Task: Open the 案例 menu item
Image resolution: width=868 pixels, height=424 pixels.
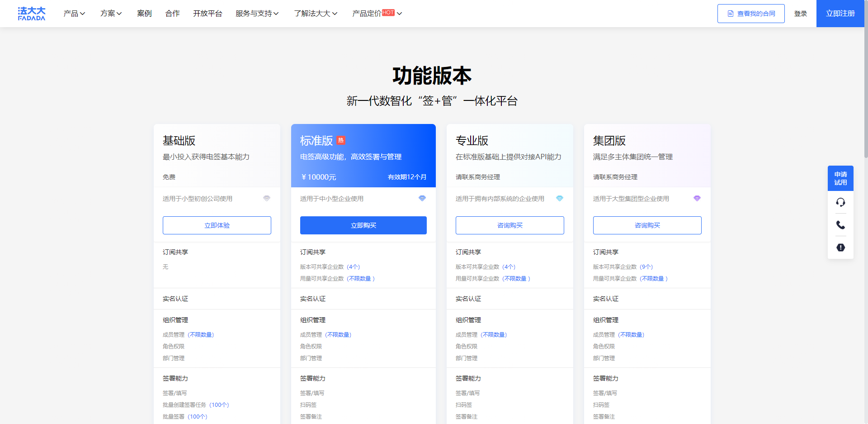Action: tap(144, 14)
